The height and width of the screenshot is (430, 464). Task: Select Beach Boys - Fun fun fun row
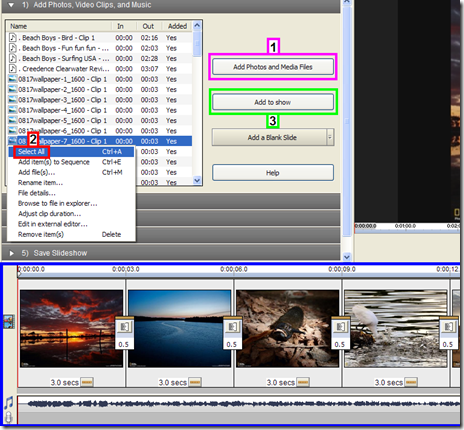(x=99, y=48)
